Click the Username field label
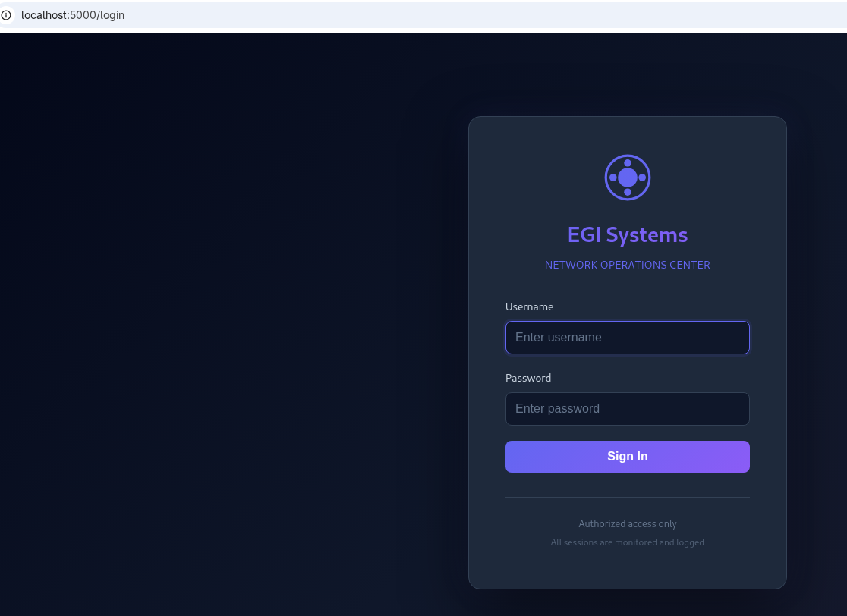847x616 pixels. 529,306
